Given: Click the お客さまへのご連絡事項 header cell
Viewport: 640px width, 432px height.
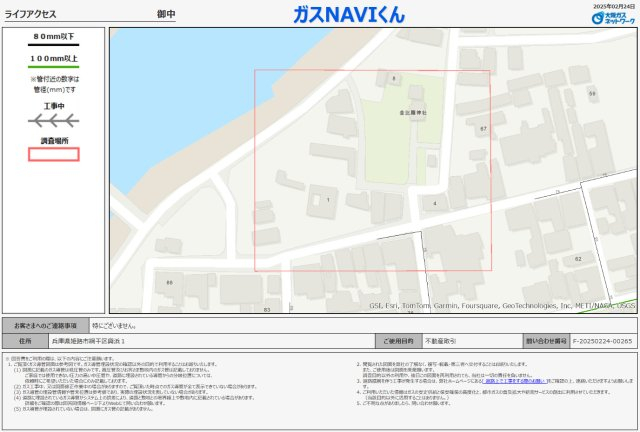Looking at the screenshot, I should (45, 326).
